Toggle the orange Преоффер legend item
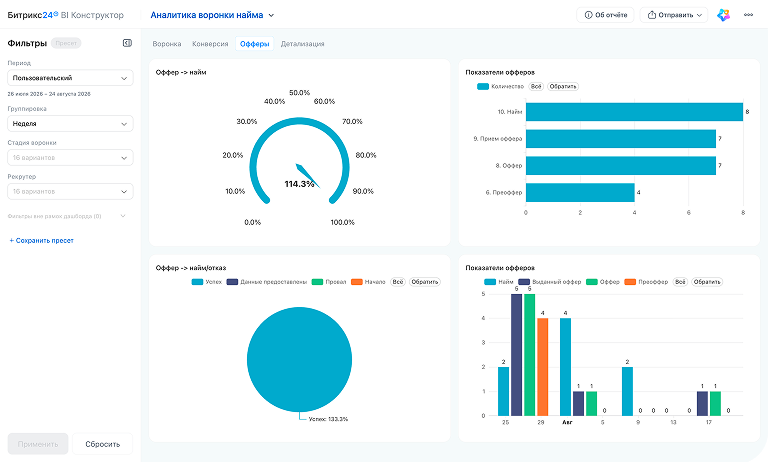 point(647,282)
